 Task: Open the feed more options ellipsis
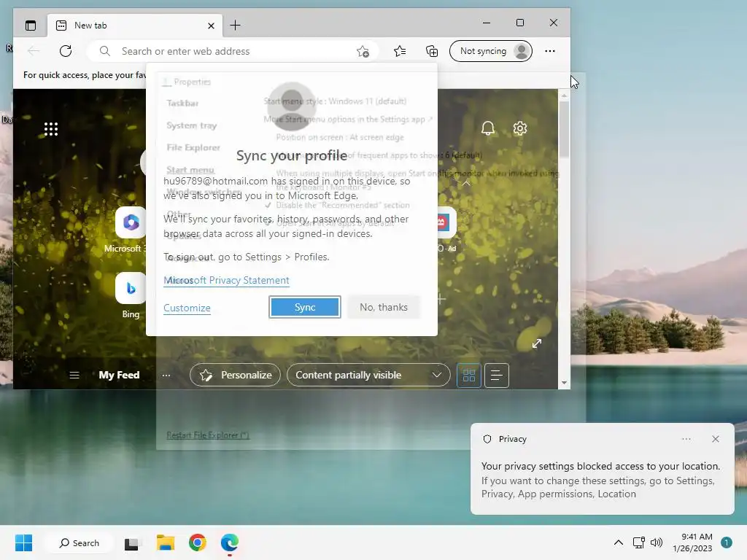coord(166,376)
